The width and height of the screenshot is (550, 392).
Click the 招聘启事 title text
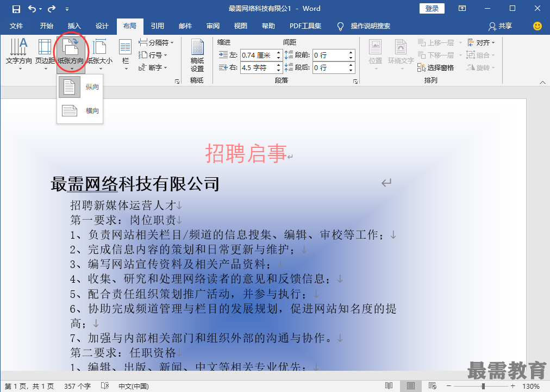pyautogui.click(x=246, y=153)
